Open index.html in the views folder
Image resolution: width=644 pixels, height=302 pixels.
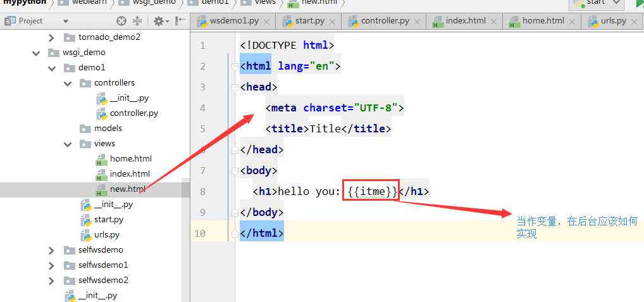[130, 173]
